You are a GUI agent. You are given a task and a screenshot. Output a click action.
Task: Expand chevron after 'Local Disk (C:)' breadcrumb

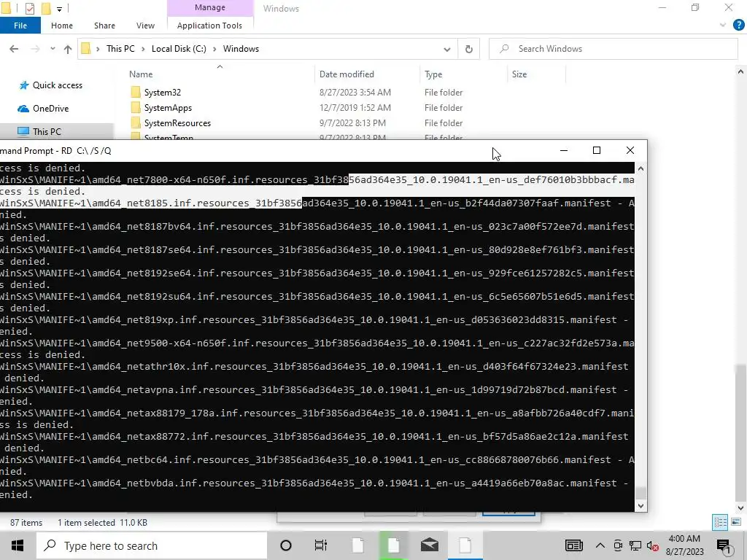[214, 49]
